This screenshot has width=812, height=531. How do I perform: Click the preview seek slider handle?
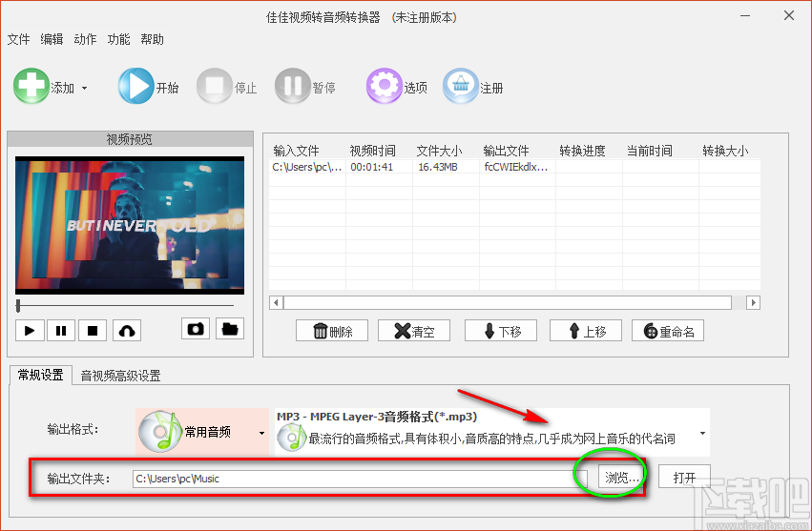pos(18,306)
